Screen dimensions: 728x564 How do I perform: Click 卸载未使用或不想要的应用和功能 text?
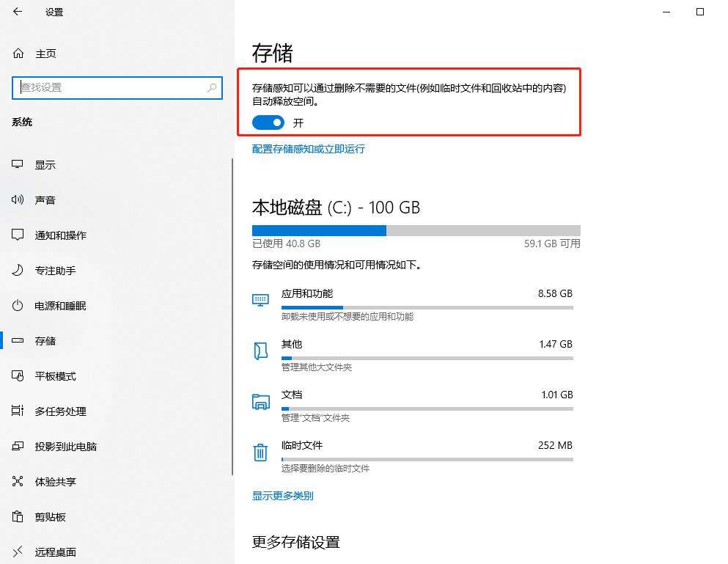348,316
